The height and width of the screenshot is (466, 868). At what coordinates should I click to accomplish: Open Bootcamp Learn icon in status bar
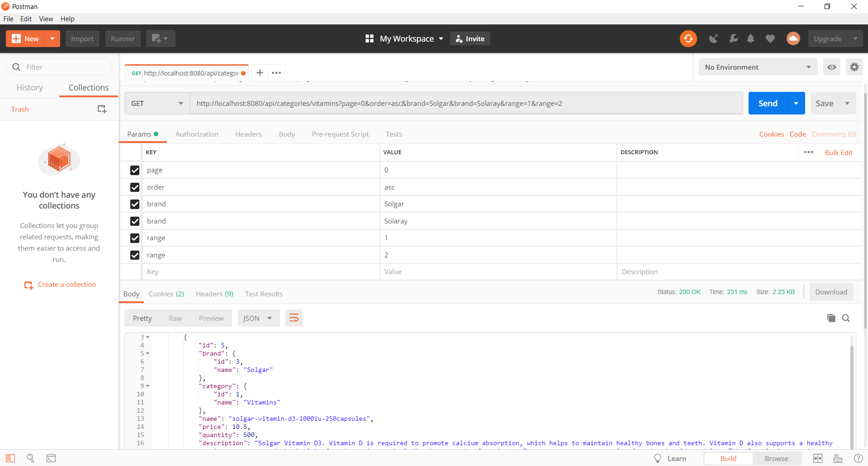coord(658,458)
